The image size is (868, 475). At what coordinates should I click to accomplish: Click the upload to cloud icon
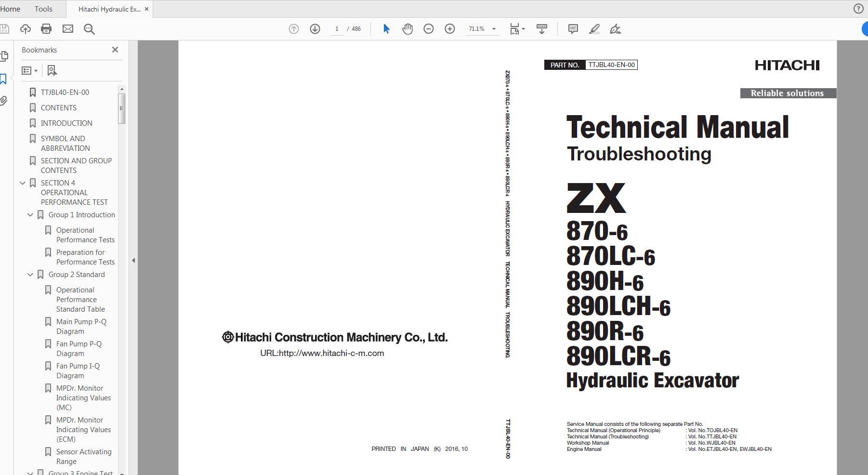[x=26, y=29]
